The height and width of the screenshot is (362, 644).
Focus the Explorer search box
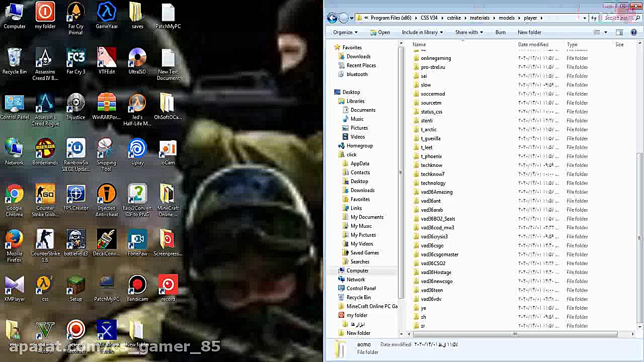tap(620, 18)
